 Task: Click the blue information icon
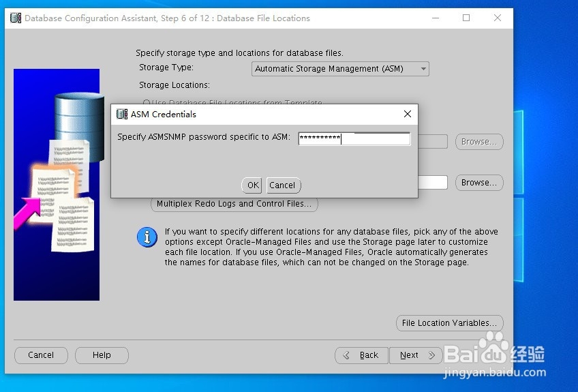point(147,237)
